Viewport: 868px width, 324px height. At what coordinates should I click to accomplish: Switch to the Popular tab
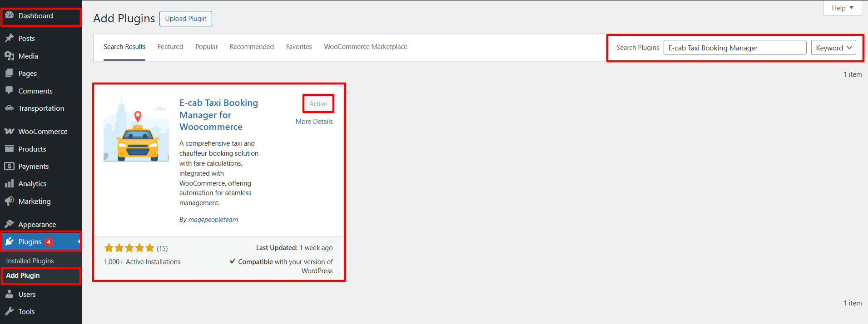tap(207, 47)
